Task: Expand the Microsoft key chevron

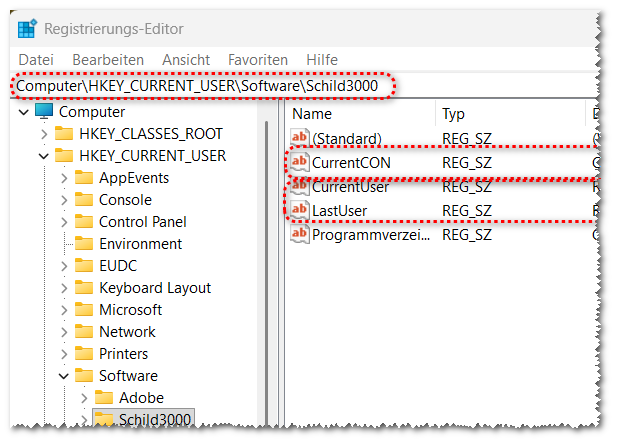Action: coord(64,310)
